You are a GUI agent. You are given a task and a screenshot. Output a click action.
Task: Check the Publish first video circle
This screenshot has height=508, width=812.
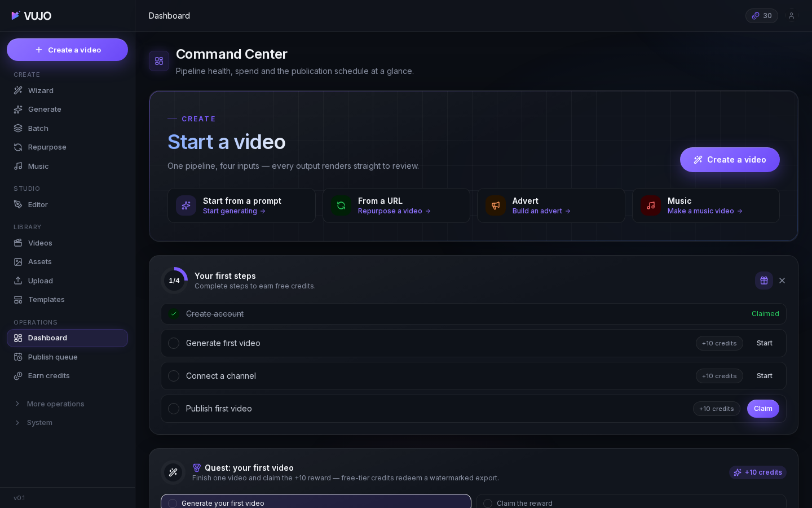tap(174, 409)
